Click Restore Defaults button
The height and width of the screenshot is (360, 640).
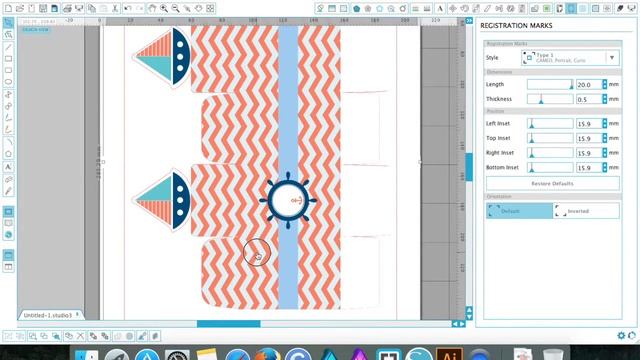point(553,184)
